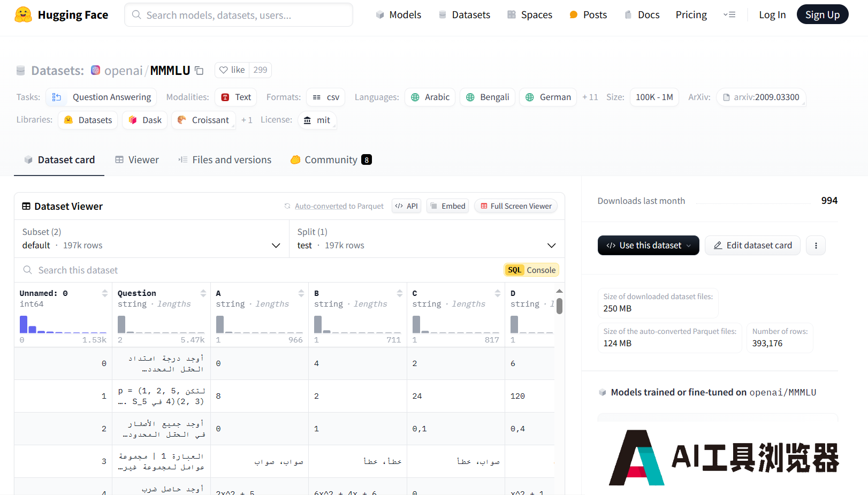Open the Full Screen Viewer
Screen dimensions: 868x495
pyautogui.click(x=516, y=206)
